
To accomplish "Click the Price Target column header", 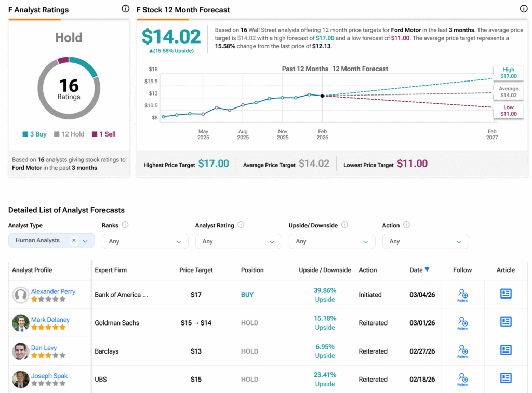I will [x=196, y=270].
